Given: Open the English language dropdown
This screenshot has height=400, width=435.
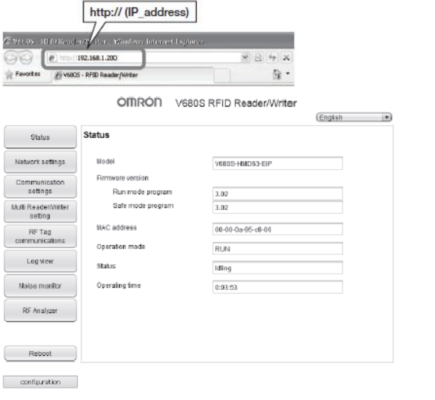Looking at the screenshot, I should pyautogui.click(x=354, y=117).
